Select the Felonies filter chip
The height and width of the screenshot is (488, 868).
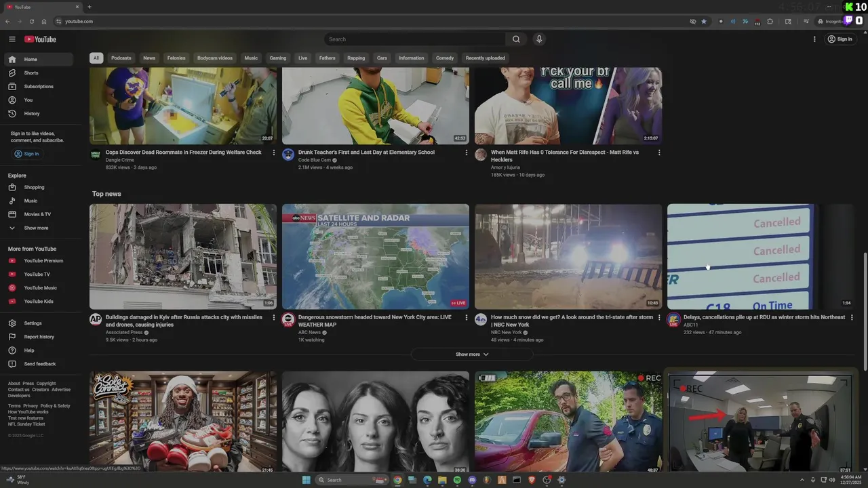tap(176, 58)
